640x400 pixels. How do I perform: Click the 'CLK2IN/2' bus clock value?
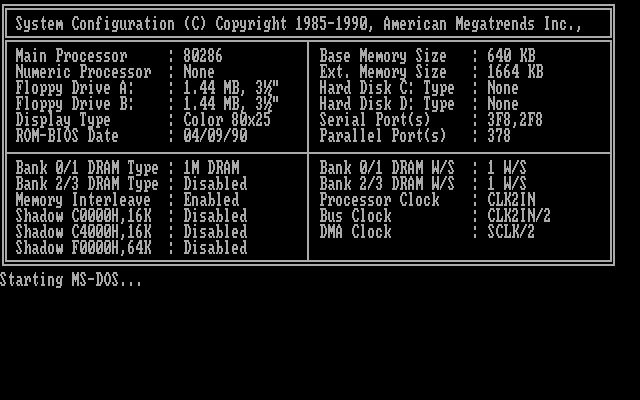(519, 216)
